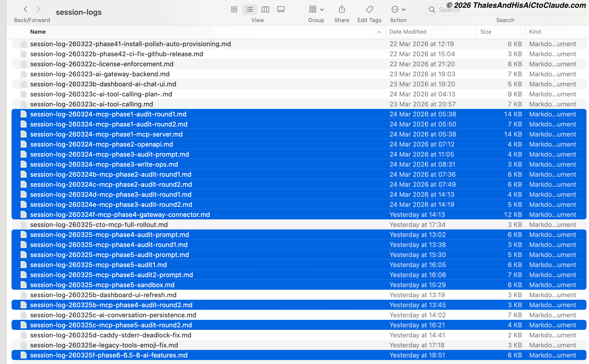
Task: Select session-log-260322c-license-enforcement.md
Action: click(x=102, y=64)
